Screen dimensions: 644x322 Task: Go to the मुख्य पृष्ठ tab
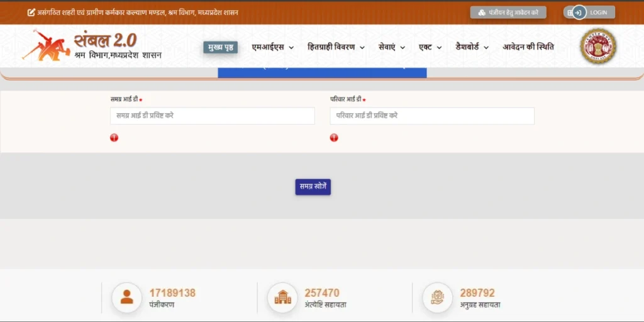[x=221, y=47]
